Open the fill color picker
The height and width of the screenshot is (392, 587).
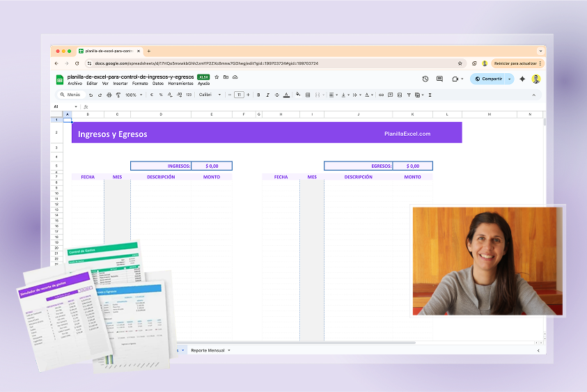[x=297, y=95]
